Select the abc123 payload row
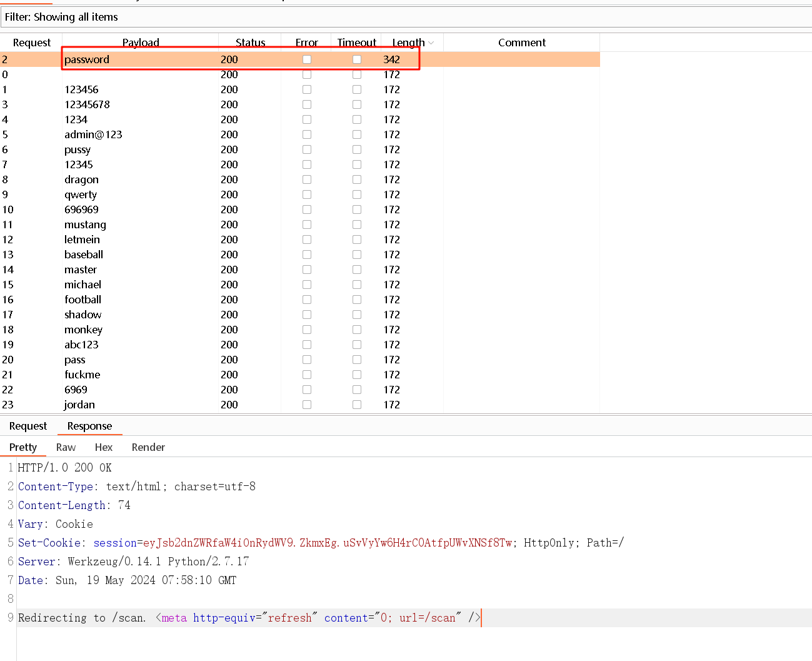Viewport: 812px width, 661px height. pyautogui.click(x=300, y=345)
